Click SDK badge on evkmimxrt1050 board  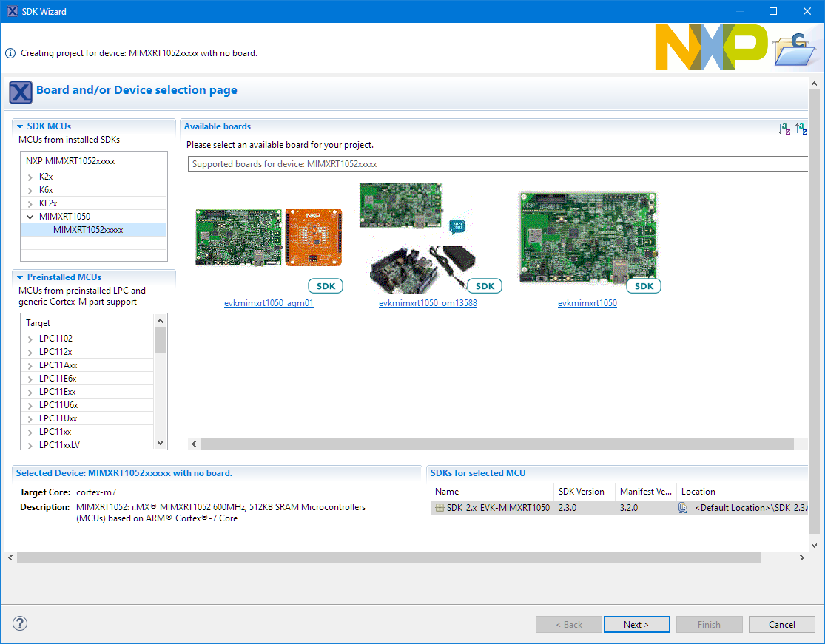point(644,286)
